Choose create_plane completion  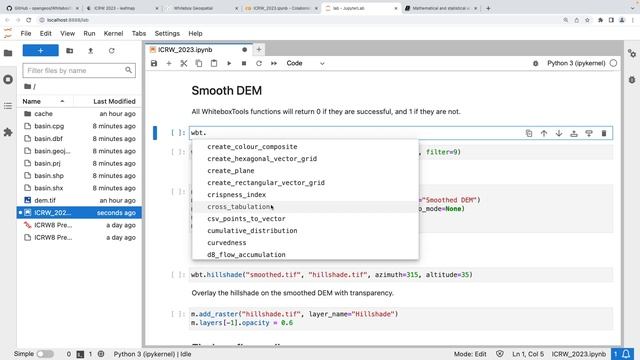(305, 171)
